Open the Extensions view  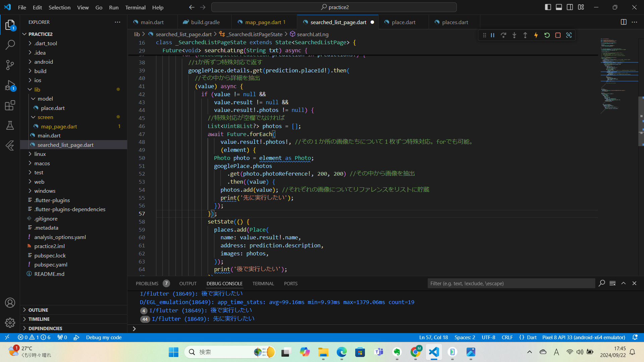click(x=10, y=105)
